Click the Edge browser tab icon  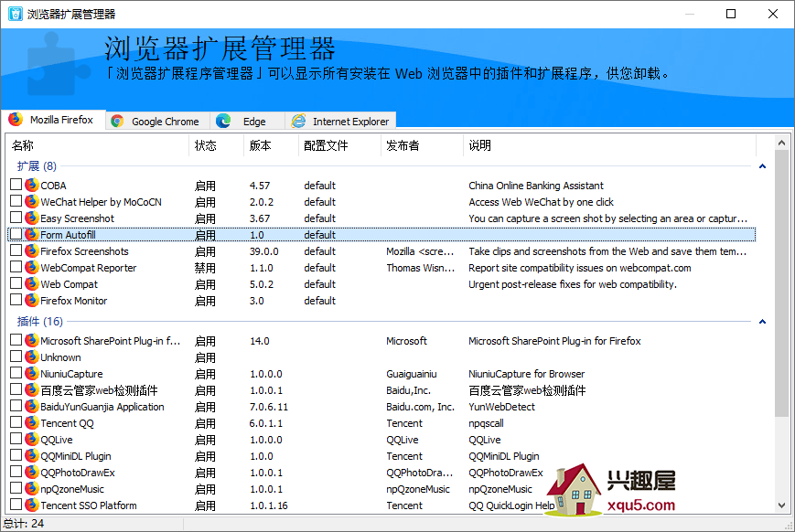223,121
